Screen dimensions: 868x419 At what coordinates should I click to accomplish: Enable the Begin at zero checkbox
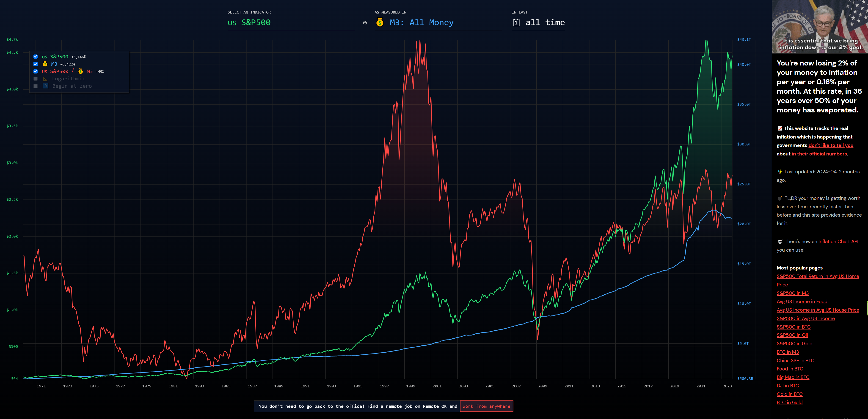[35, 86]
